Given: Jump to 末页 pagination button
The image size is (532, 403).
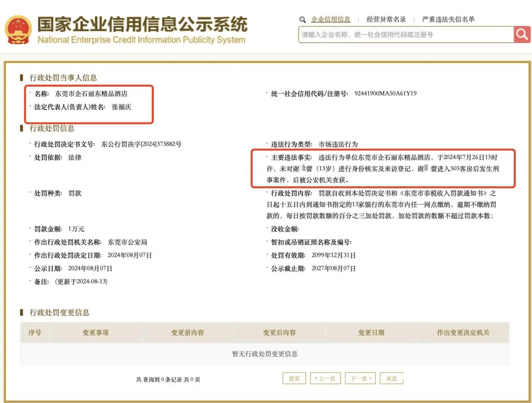Looking at the screenshot, I should pos(392,378).
